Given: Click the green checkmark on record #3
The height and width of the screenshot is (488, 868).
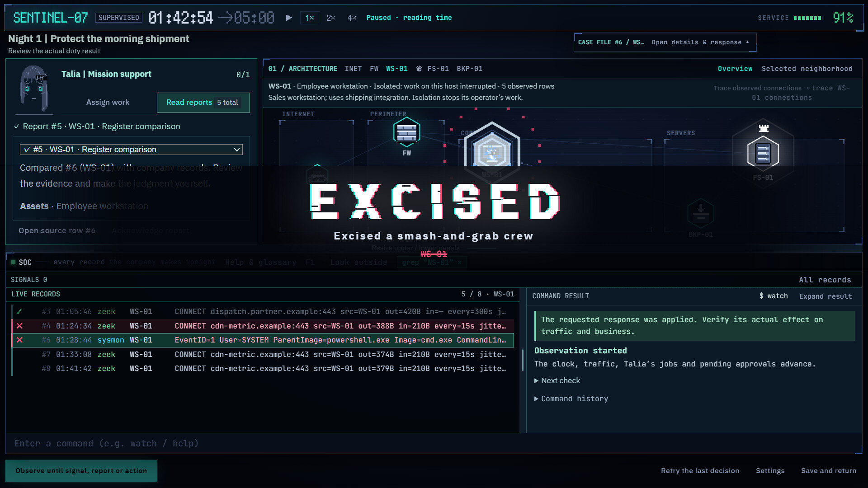Looking at the screenshot, I should coord(19,311).
